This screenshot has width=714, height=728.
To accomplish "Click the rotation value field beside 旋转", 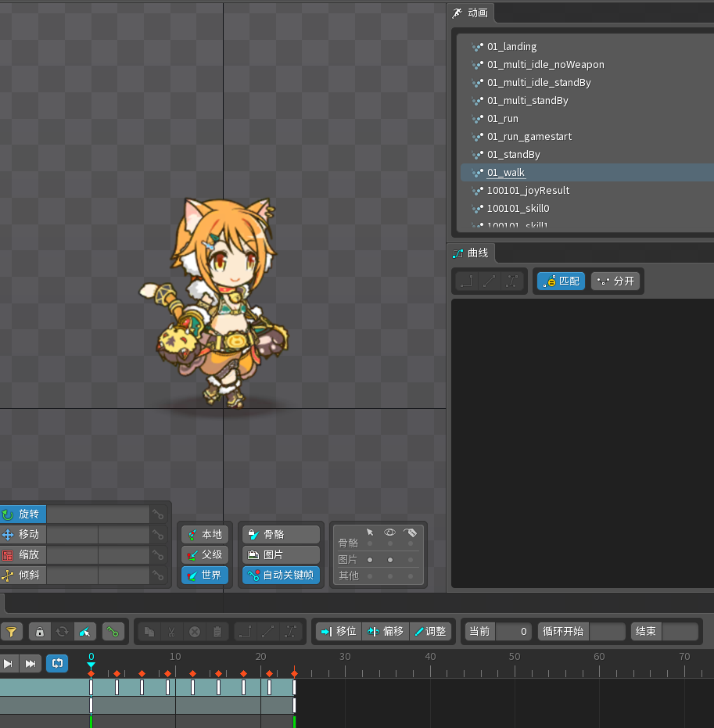I will (x=98, y=514).
